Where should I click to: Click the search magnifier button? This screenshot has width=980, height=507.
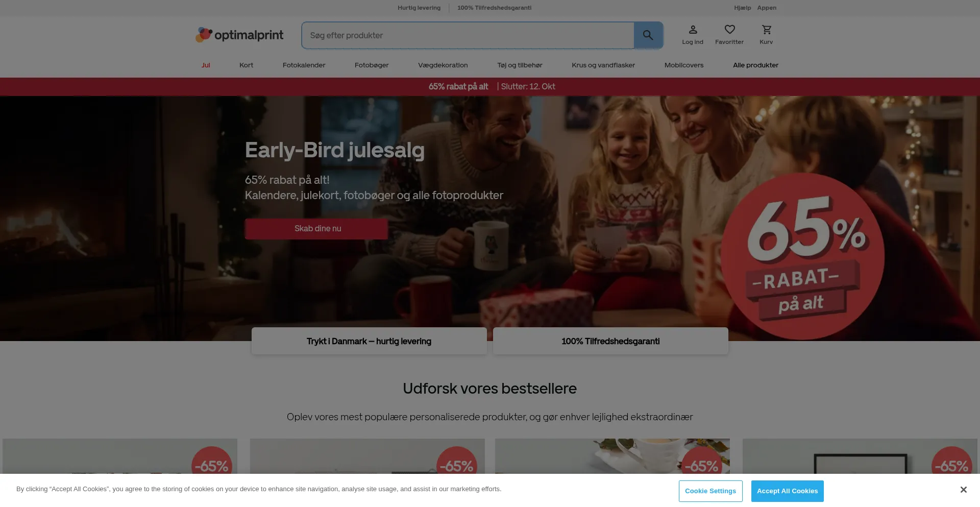648,35
